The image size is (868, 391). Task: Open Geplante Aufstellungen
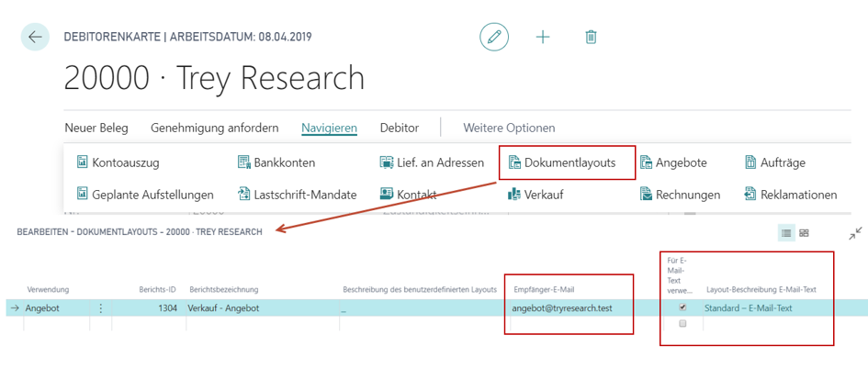145,195
